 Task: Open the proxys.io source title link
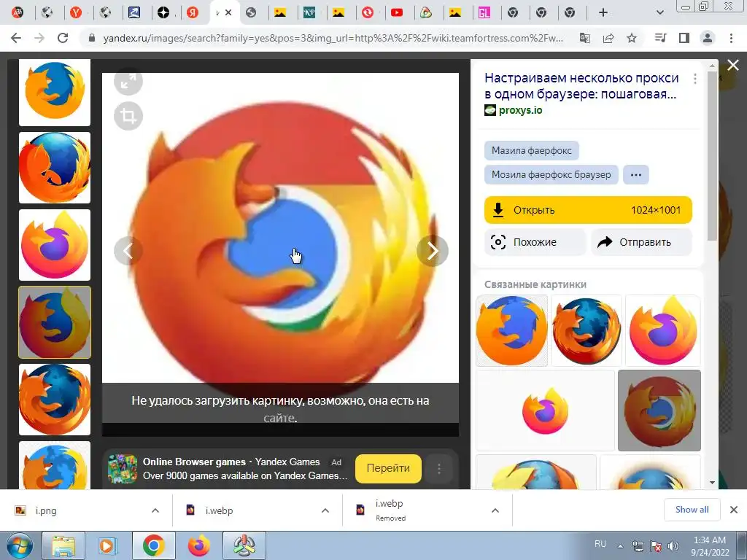(581, 86)
